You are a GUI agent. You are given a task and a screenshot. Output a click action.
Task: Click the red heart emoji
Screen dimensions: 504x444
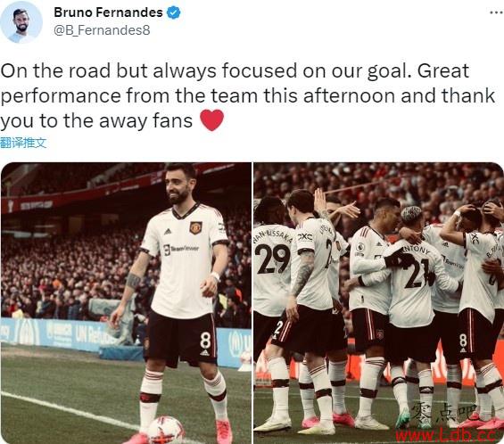(x=211, y=120)
